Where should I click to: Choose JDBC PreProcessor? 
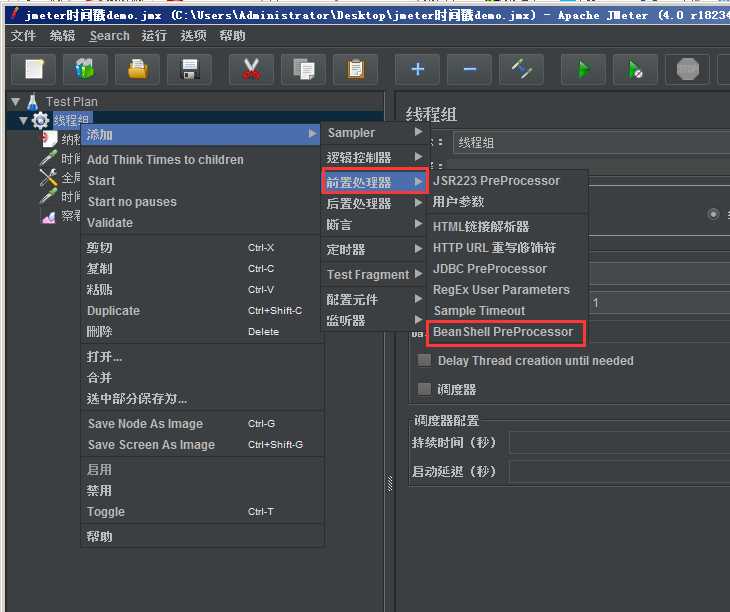tap(507, 269)
